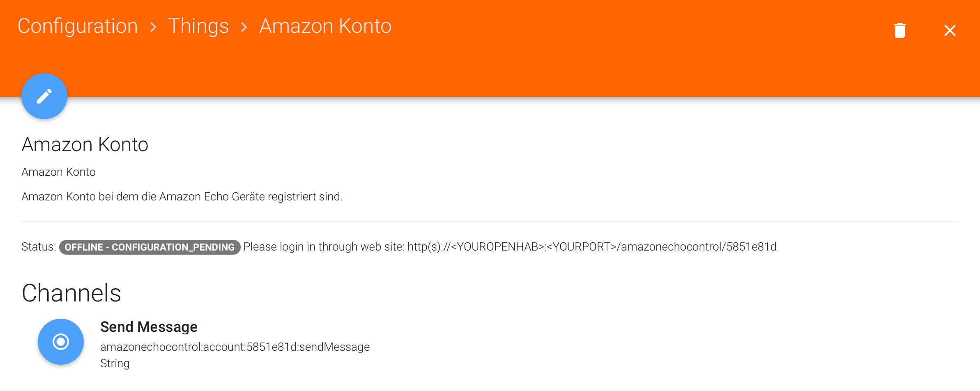Click the "Please login in through" message
Viewport: 980px width, 391px height.
[x=324, y=247]
